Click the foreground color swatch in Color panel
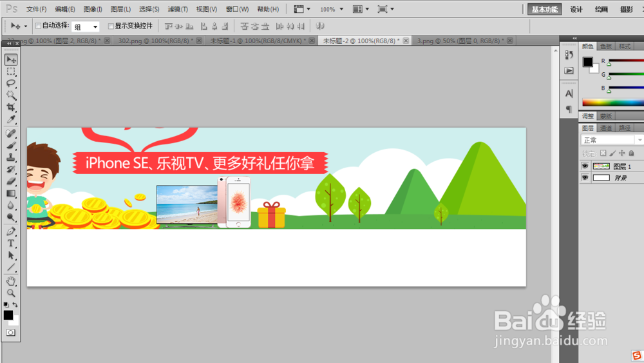This screenshot has width=644, height=363. [588, 62]
